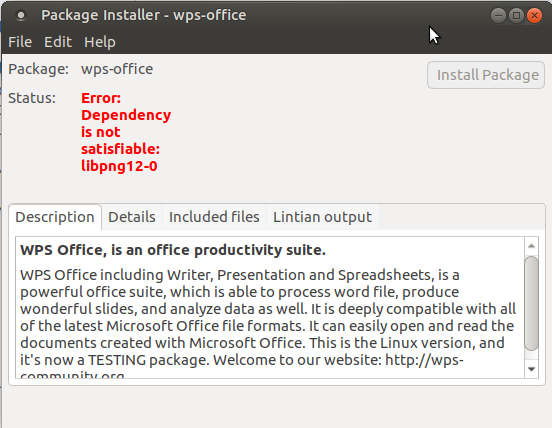Click the description vertical scrollbar thumb
Screen dimensions: 552x428
pyautogui.click(x=532, y=303)
